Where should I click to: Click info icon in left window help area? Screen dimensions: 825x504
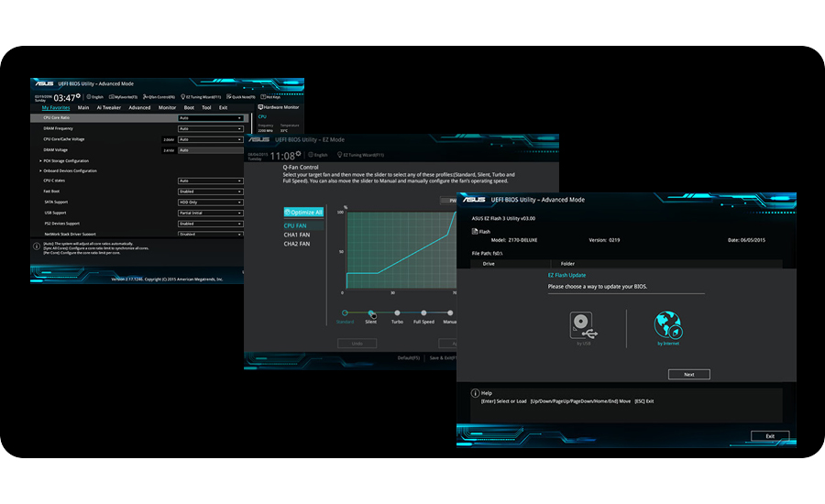(x=37, y=247)
